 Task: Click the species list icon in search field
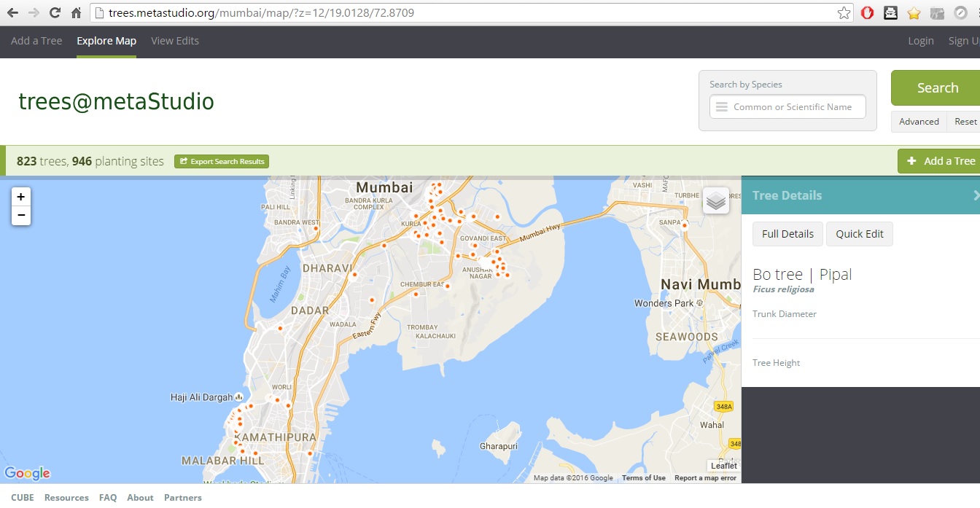coord(721,107)
